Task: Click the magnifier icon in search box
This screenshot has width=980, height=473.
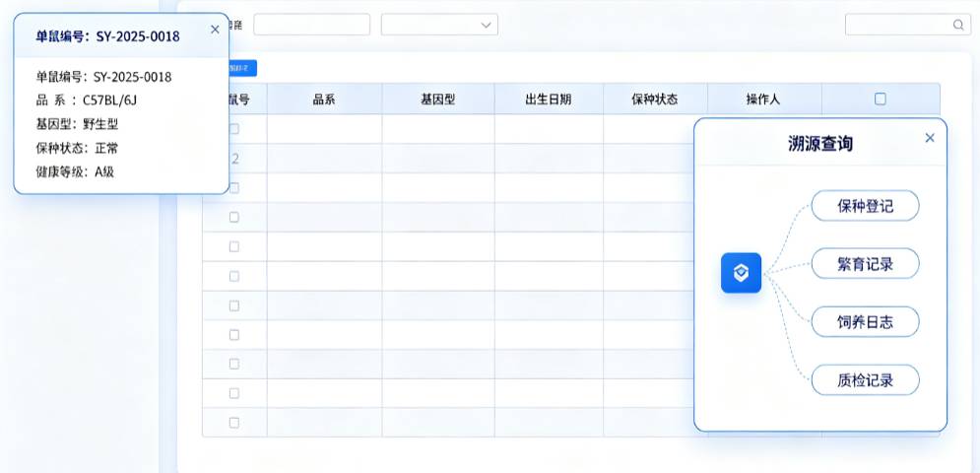Action: click(x=958, y=25)
